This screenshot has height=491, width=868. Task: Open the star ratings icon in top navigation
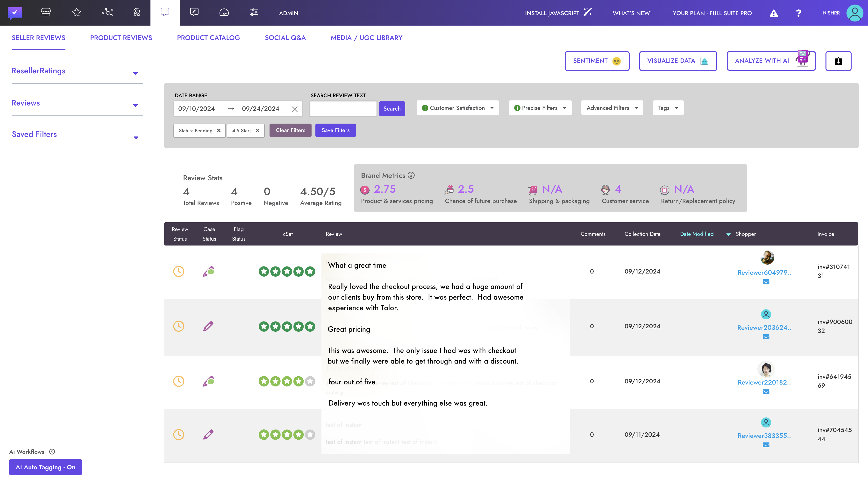[x=77, y=13]
